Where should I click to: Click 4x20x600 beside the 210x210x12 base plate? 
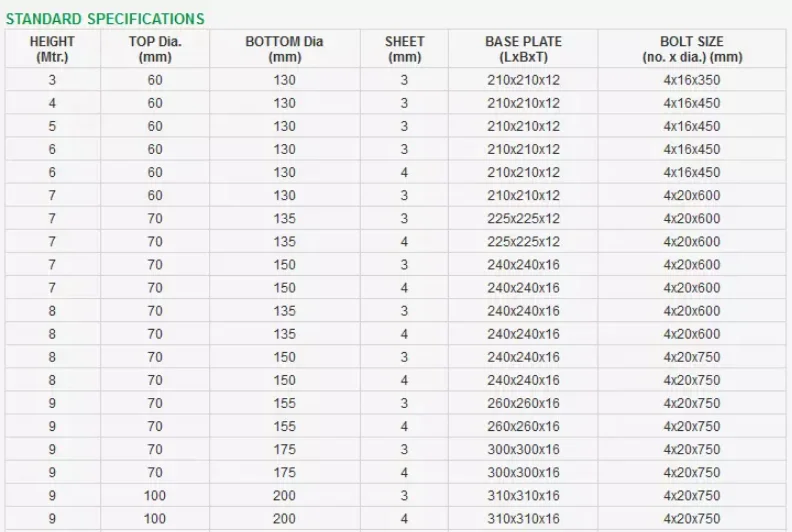tap(692, 195)
